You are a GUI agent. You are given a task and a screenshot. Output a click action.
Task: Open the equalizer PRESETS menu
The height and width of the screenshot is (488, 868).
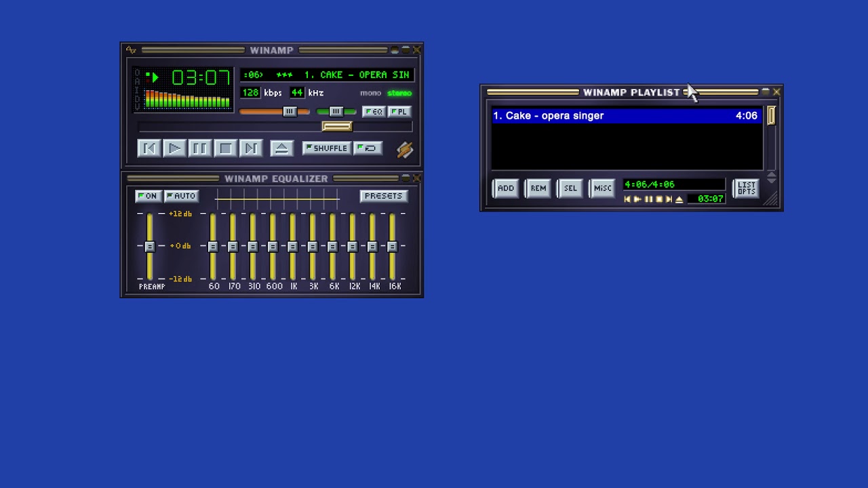click(383, 196)
